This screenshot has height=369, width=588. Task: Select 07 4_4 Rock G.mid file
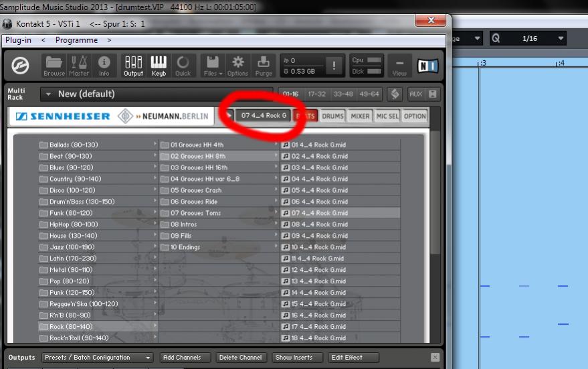coord(340,213)
